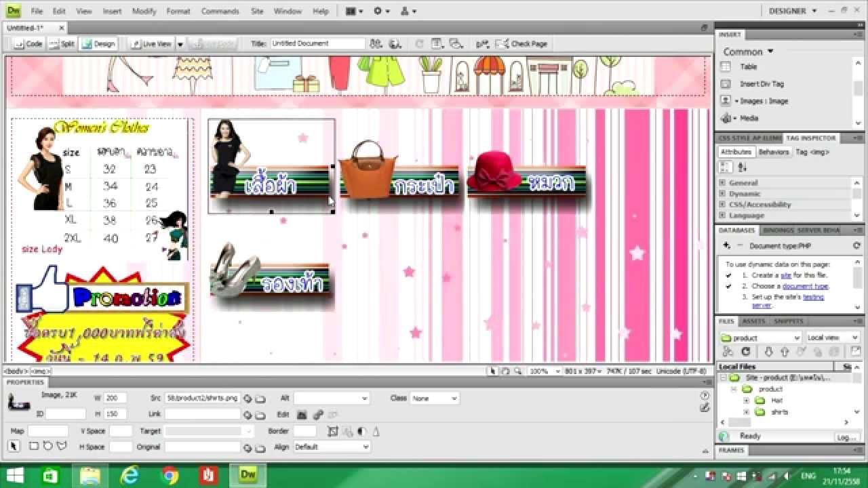Click the Check Page button
The width and height of the screenshot is (868, 488).
tap(521, 44)
